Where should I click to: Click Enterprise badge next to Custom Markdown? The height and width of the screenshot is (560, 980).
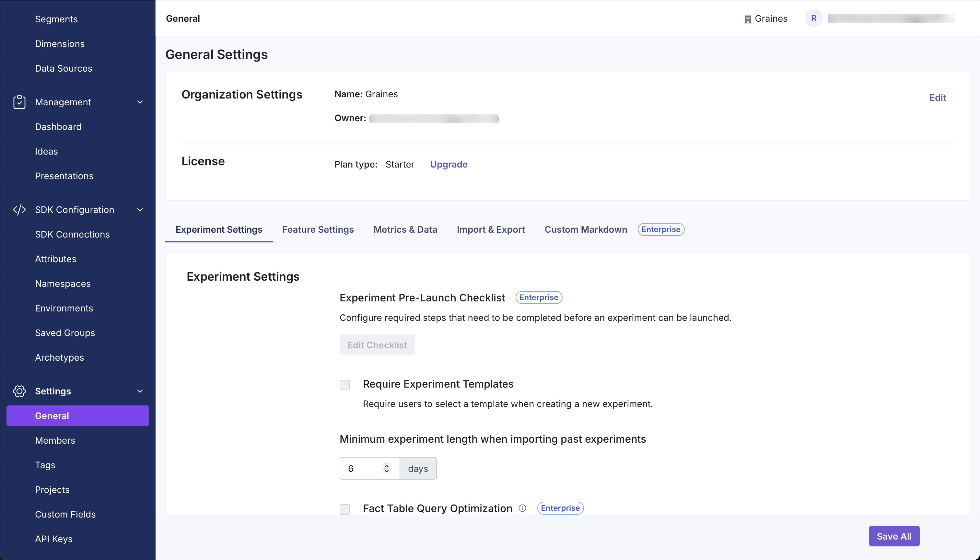pos(661,230)
